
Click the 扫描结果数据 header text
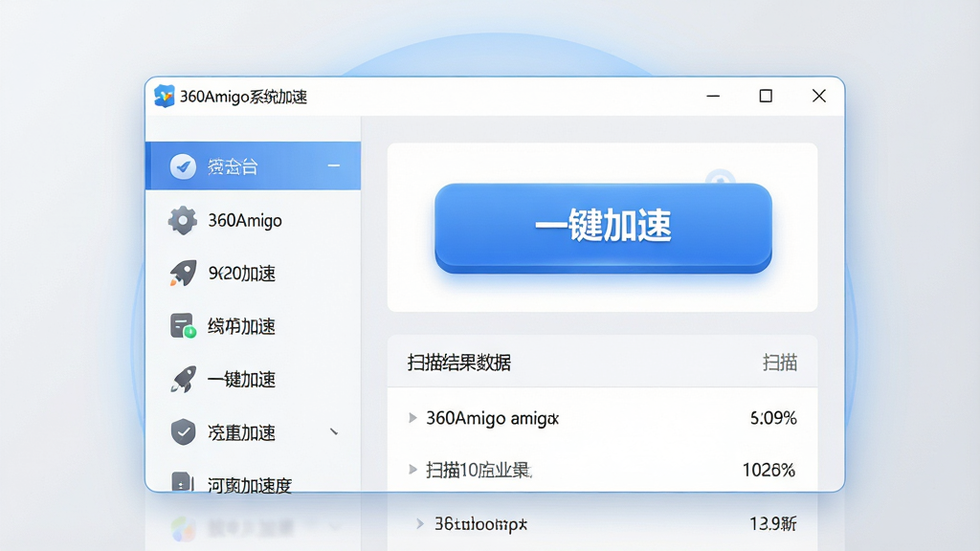coord(459,363)
